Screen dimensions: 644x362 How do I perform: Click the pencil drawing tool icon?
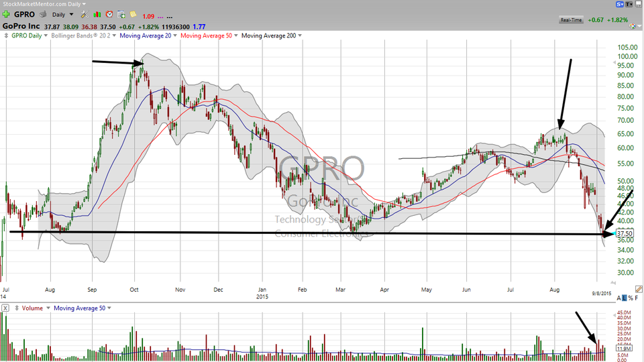[x=639, y=290]
